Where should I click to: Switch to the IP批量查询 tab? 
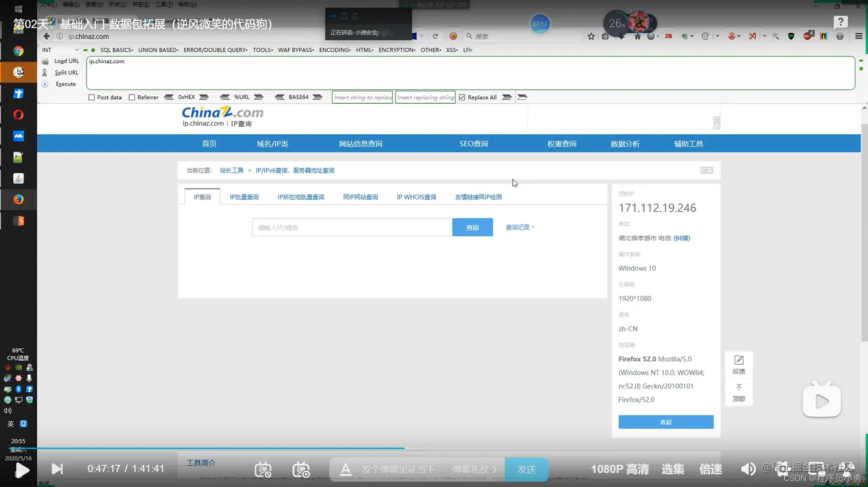coord(245,197)
